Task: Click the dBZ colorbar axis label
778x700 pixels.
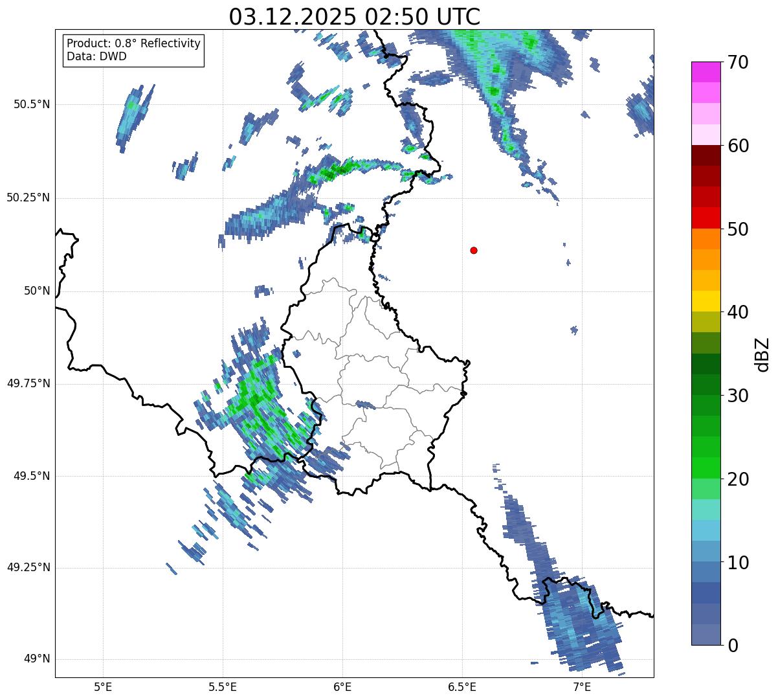Action: (762, 354)
